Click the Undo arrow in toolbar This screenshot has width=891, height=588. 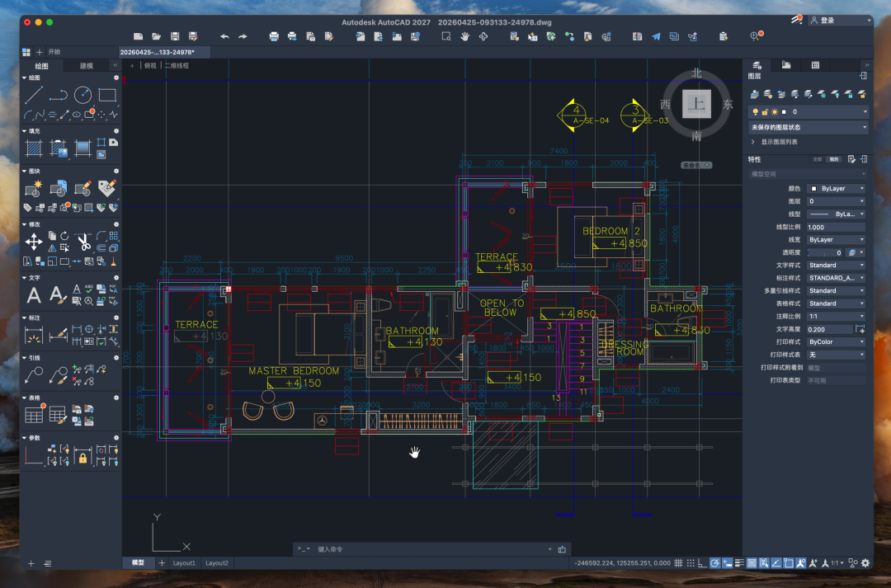[224, 36]
